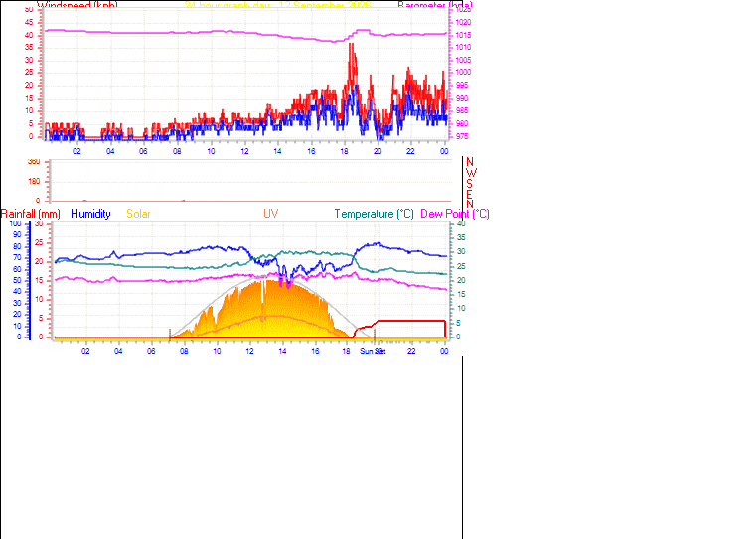Click "50" on the blue humidity axis
This screenshot has height=539, width=756.
click(x=17, y=280)
